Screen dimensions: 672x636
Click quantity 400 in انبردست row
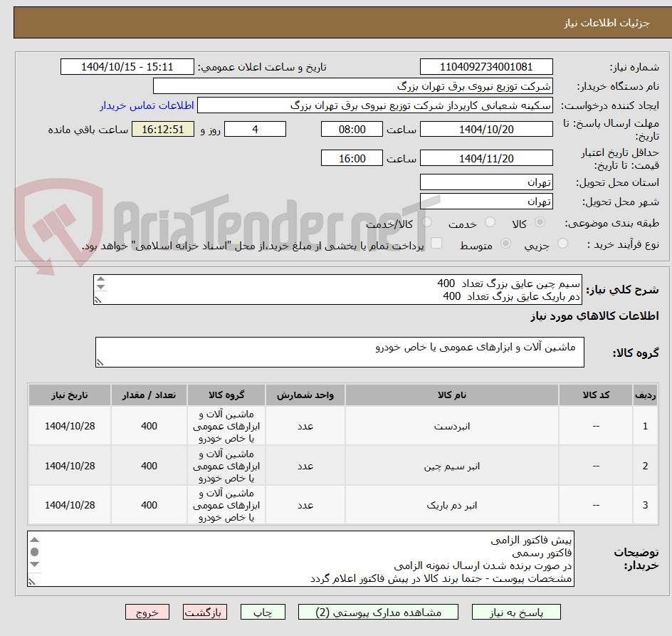click(149, 427)
